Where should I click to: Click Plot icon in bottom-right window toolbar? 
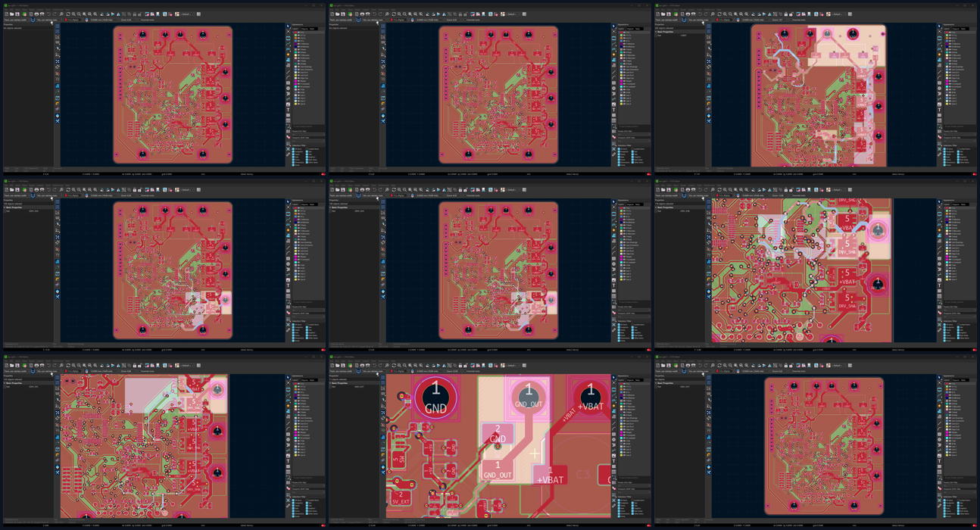pyautogui.click(x=694, y=365)
